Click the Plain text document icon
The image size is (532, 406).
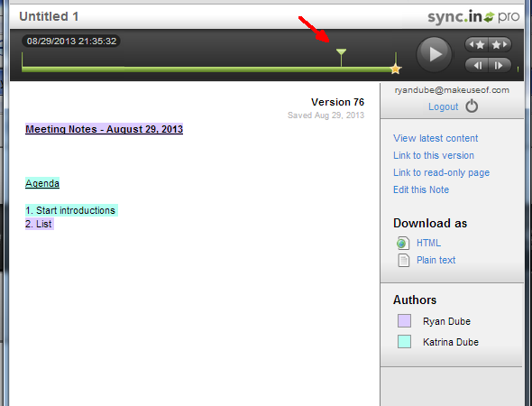(403, 261)
